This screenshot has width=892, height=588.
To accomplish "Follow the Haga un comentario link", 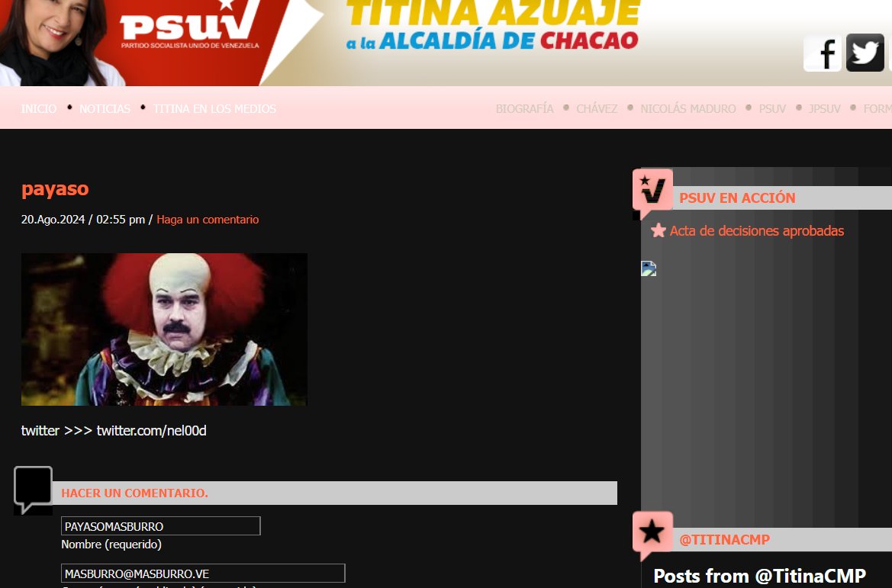I will coord(208,220).
